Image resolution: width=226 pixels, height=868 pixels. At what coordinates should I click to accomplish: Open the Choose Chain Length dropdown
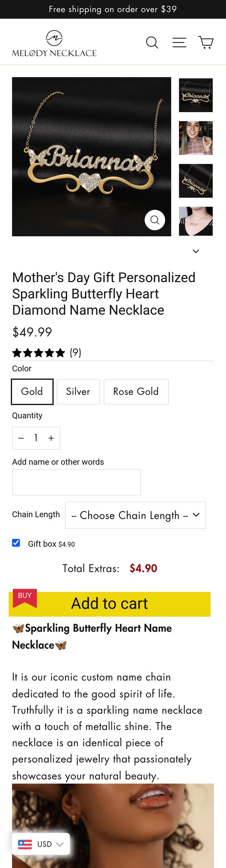coord(136,515)
